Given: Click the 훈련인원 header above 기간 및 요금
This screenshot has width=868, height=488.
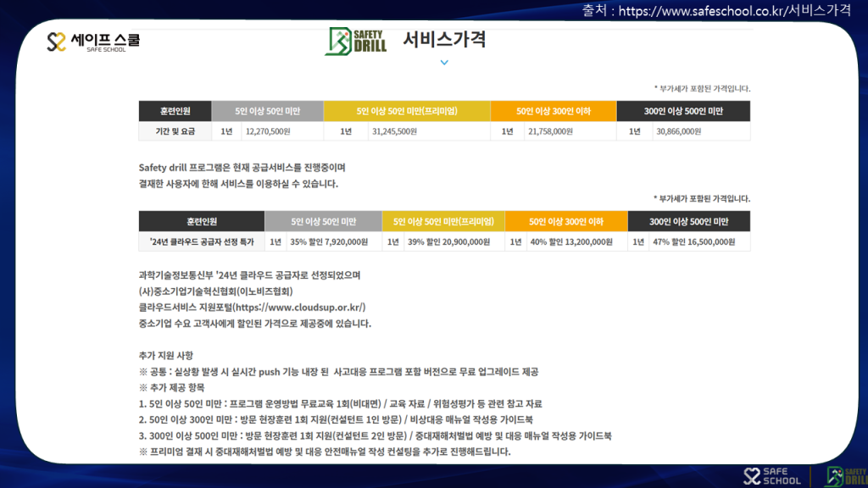Looking at the screenshot, I should point(175,111).
